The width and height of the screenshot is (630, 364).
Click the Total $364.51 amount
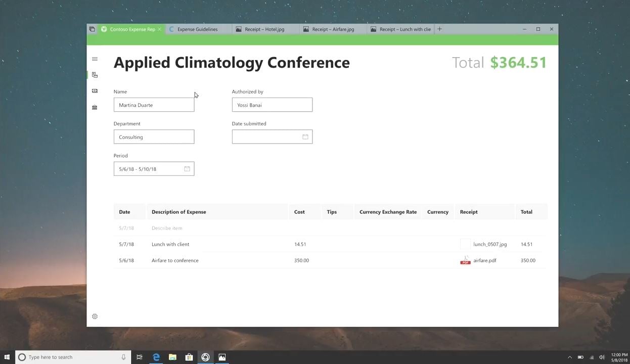(518, 62)
